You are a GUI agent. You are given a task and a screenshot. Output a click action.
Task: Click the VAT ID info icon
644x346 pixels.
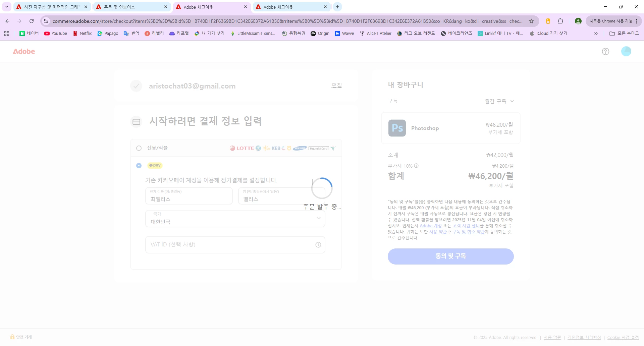[318, 245]
